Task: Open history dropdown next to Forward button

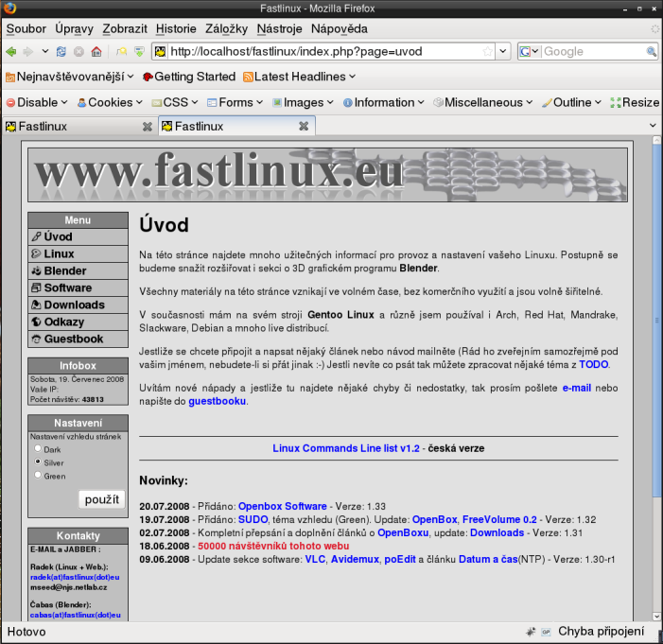Action: pos(44,52)
